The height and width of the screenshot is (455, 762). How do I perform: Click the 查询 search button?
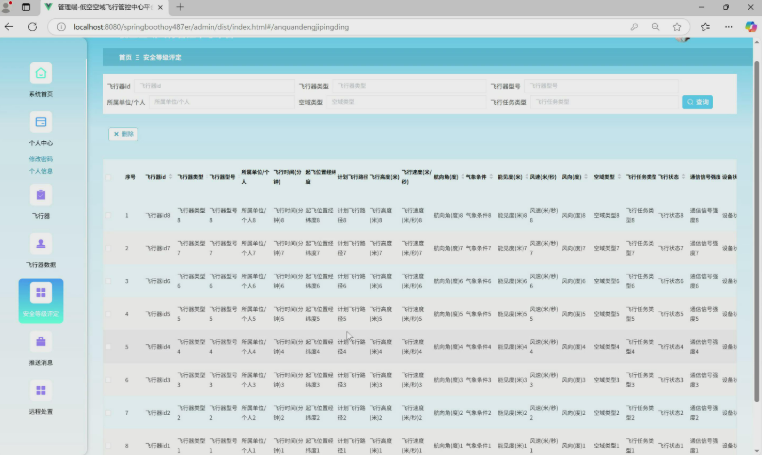(697, 102)
